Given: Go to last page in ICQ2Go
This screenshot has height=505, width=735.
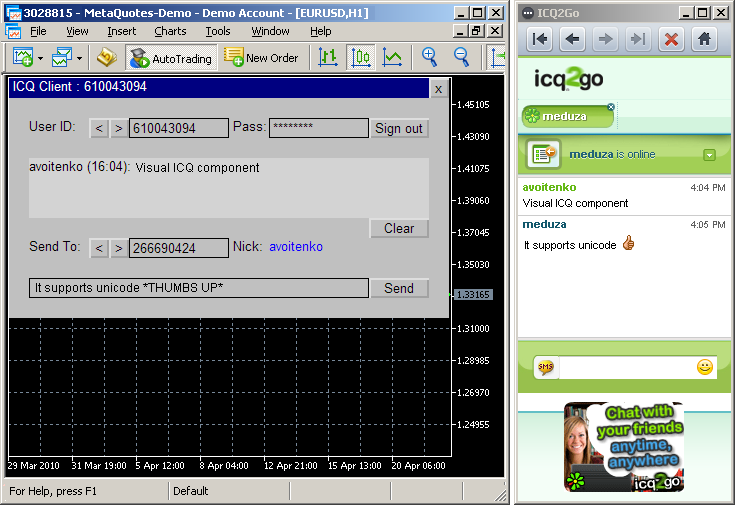Looking at the screenshot, I should point(638,39).
